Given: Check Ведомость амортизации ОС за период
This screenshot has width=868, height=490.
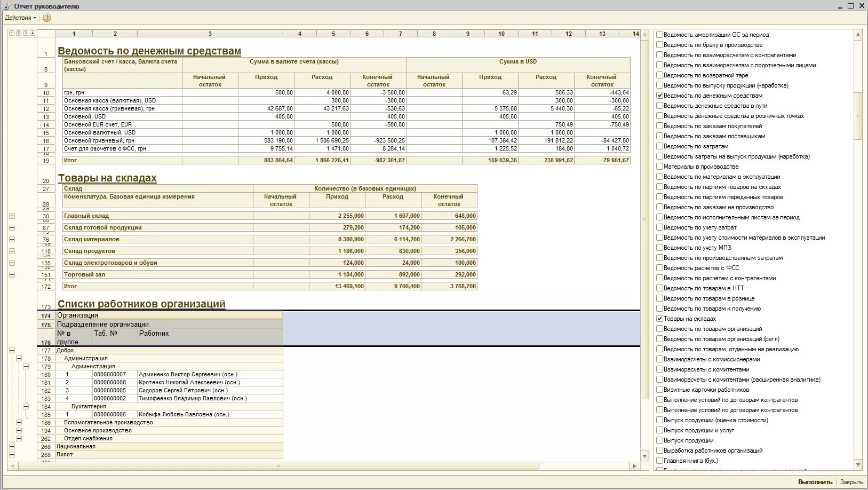Looking at the screenshot, I should tap(660, 35).
